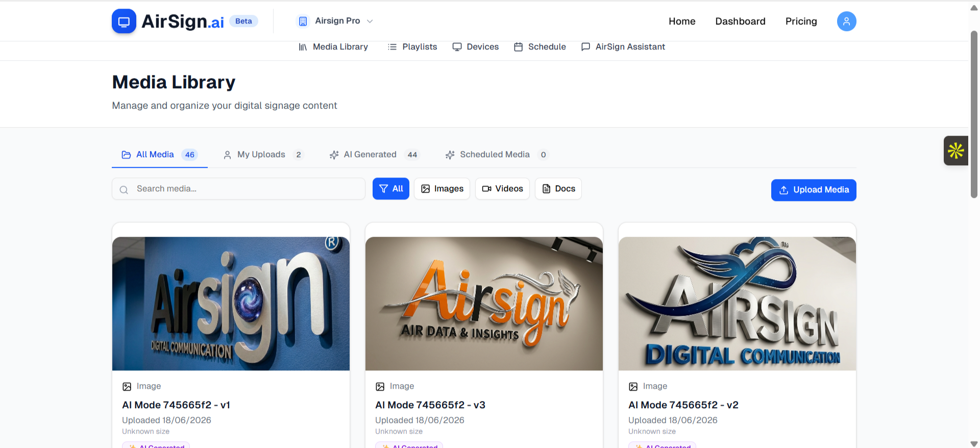The height and width of the screenshot is (448, 980).
Task: Open the Schedule section
Action: (x=540, y=47)
